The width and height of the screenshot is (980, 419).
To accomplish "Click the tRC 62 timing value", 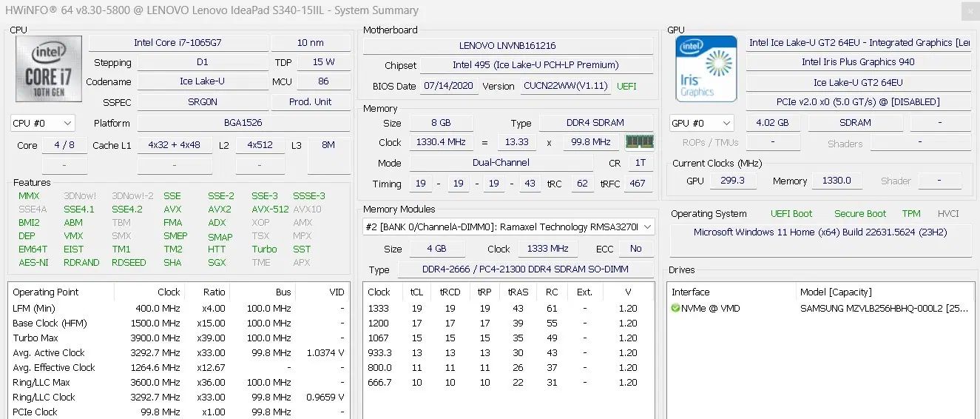I will point(582,184).
